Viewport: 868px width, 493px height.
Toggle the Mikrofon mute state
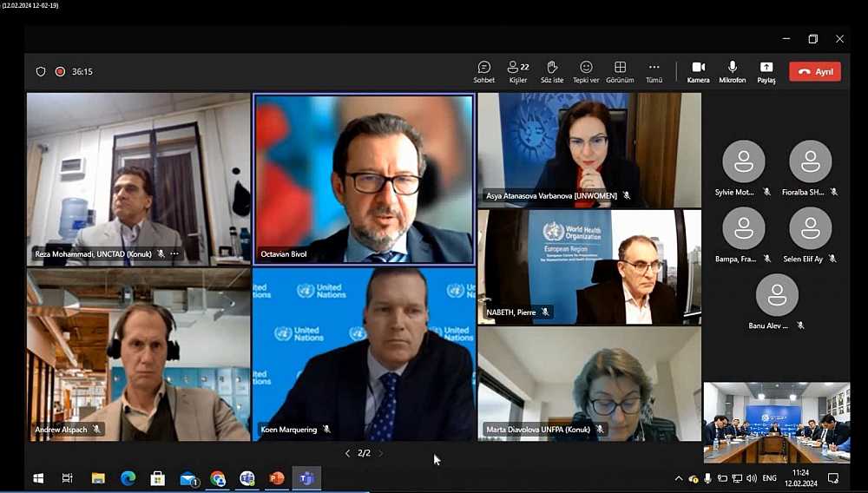732,71
